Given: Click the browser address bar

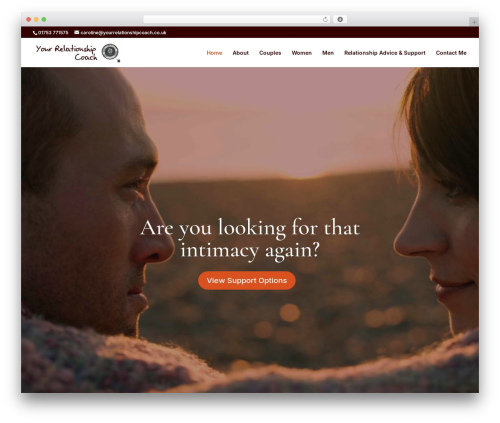Looking at the screenshot, I should tap(237, 19).
